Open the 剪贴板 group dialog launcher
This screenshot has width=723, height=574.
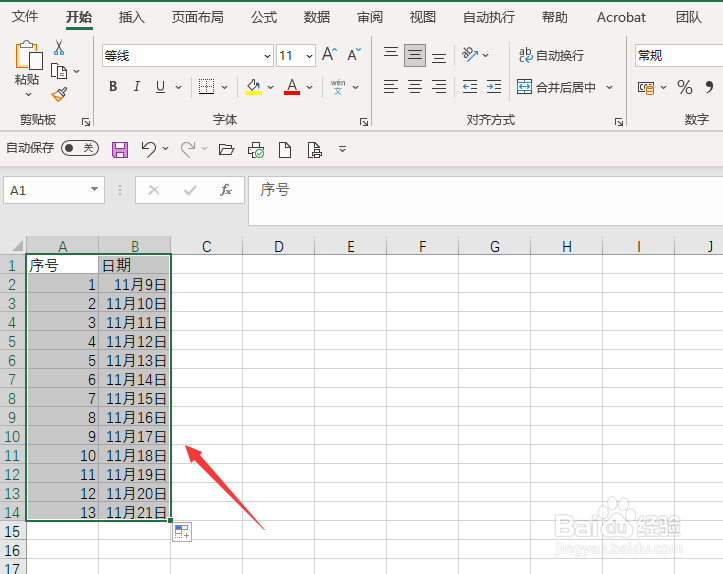86,122
